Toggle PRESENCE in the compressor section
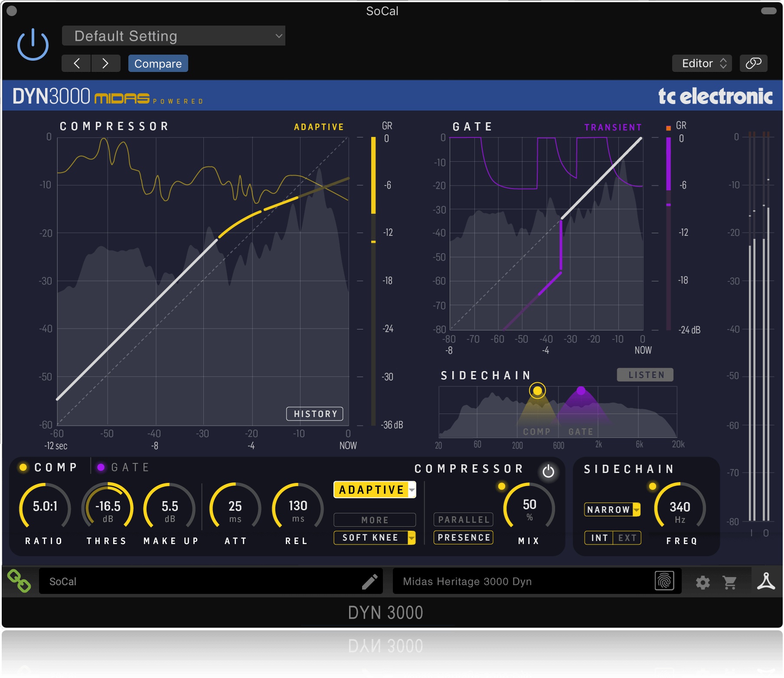 (x=463, y=538)
